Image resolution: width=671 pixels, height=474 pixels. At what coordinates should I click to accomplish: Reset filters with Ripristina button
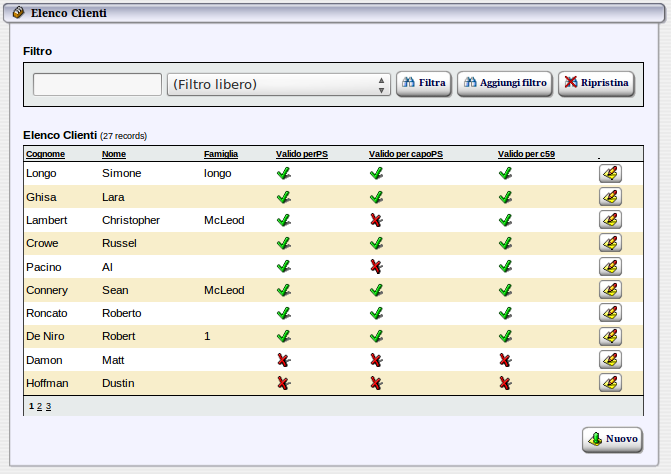coord(596,84)
